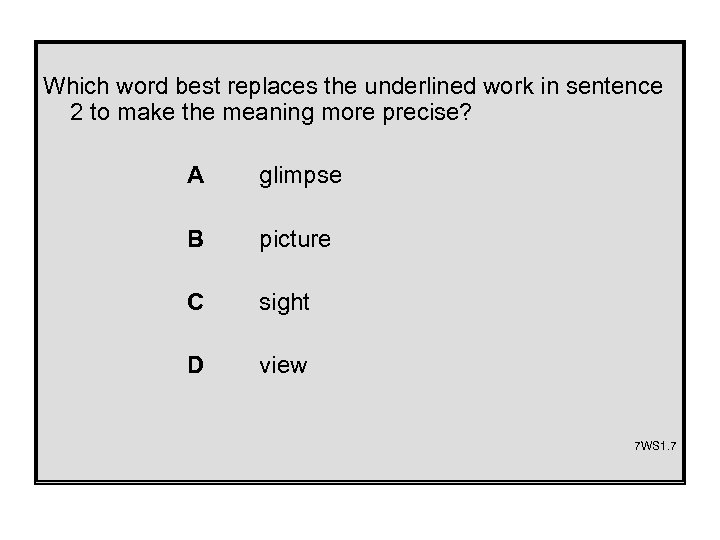Choose the answer word "glimpse"
Image resolution: width=720 pixels, height=540 pixels.
coord(300,177)
